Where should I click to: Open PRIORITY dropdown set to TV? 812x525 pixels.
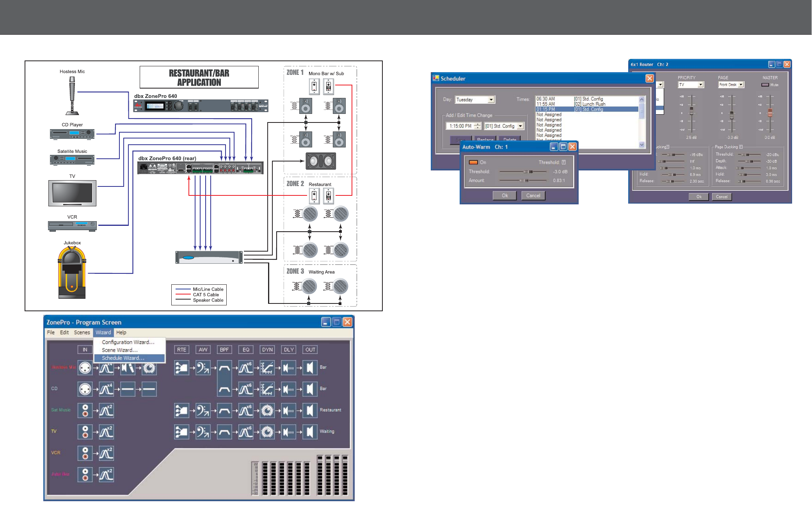[x=691, y=85]
